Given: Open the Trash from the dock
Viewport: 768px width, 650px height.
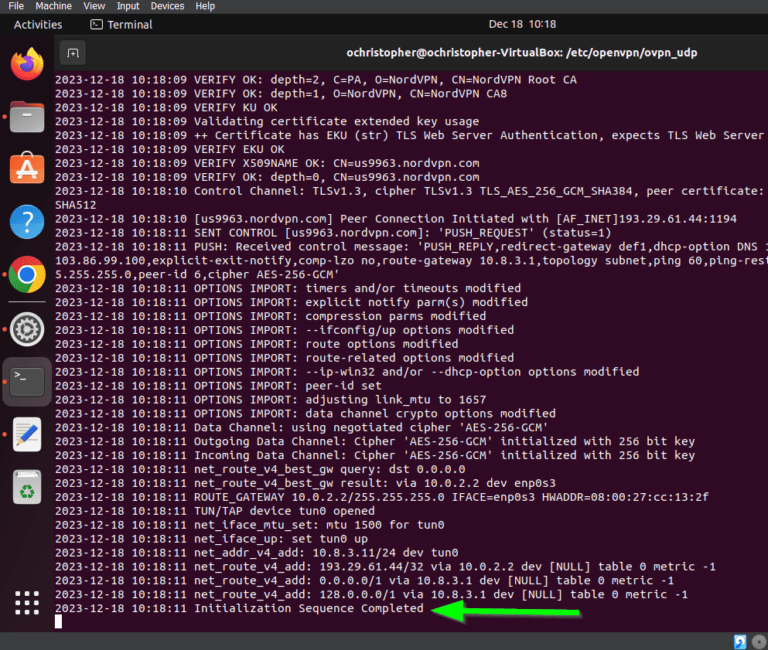Looking at the screenshot, I should pos(27,487).
